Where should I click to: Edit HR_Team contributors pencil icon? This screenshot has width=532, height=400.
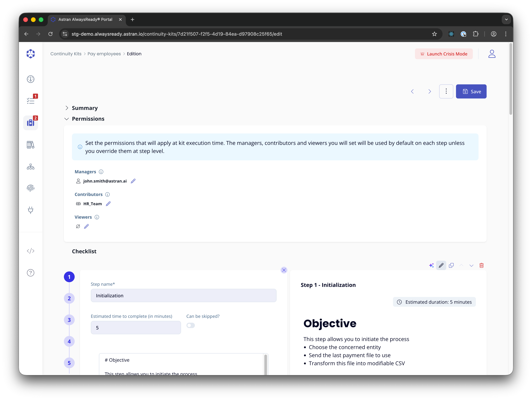(x=108, y=204)
